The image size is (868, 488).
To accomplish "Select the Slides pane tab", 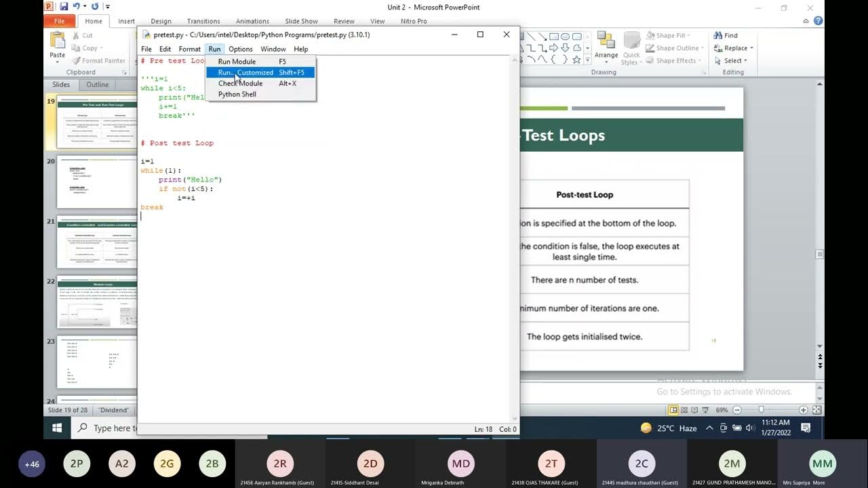I will click(x=61, y=85).
